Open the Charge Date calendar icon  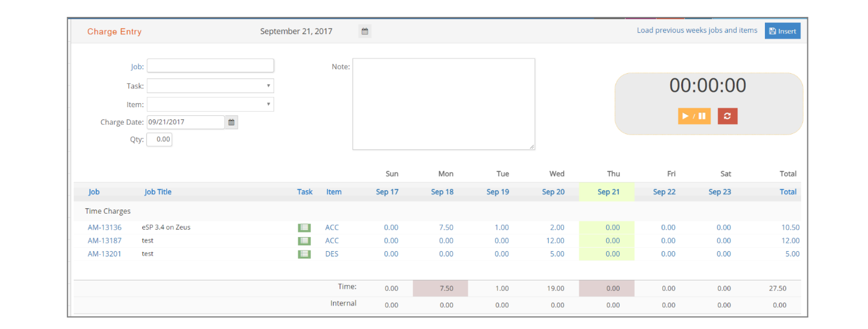click(231, 122)
